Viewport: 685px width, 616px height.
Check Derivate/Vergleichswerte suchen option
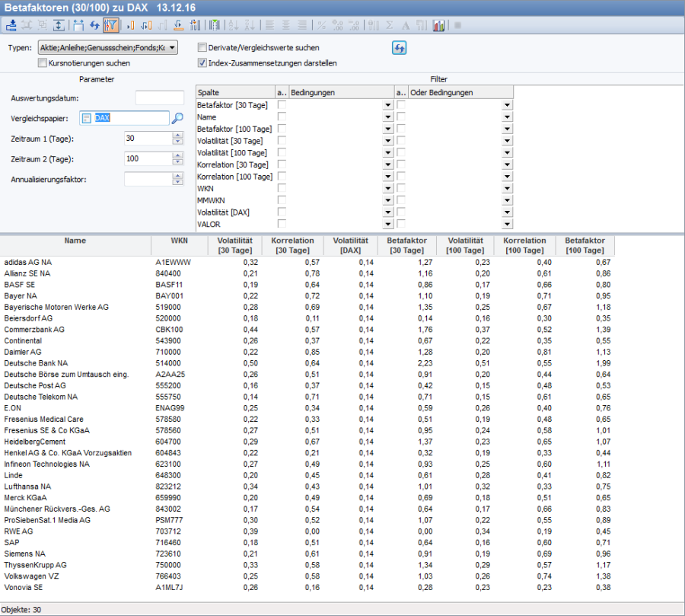pyautogui.click(x=202, y=48)
